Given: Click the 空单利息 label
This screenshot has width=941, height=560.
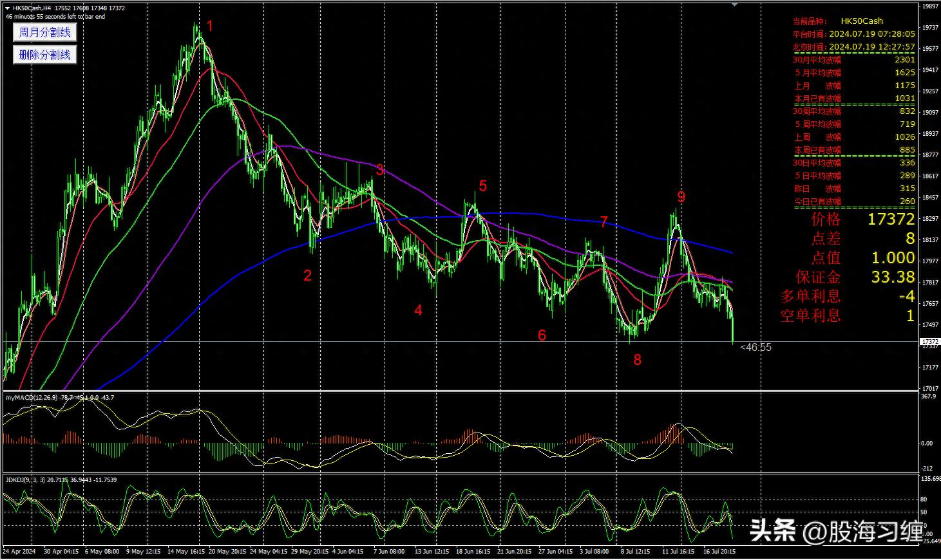Looking at the screenshot, I should (811, 315).
